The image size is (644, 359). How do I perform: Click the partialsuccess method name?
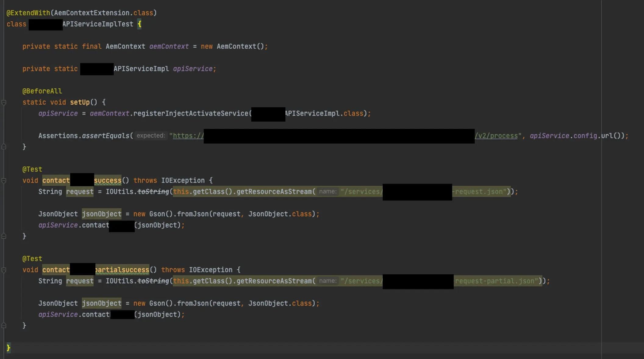pos(122,270)
